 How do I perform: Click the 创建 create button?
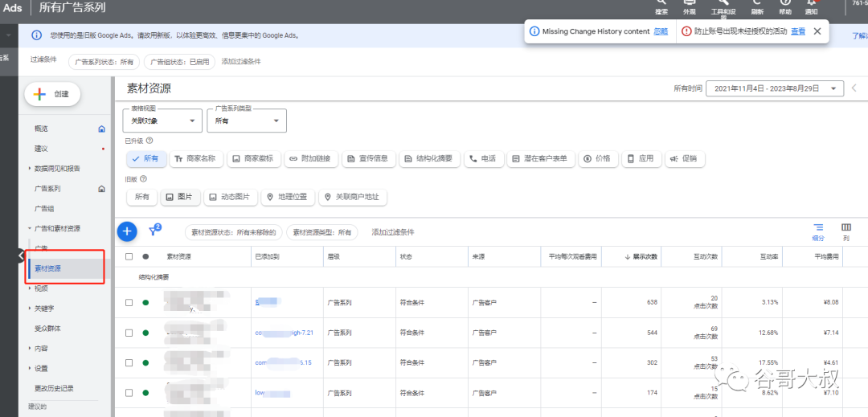(53, 94)
